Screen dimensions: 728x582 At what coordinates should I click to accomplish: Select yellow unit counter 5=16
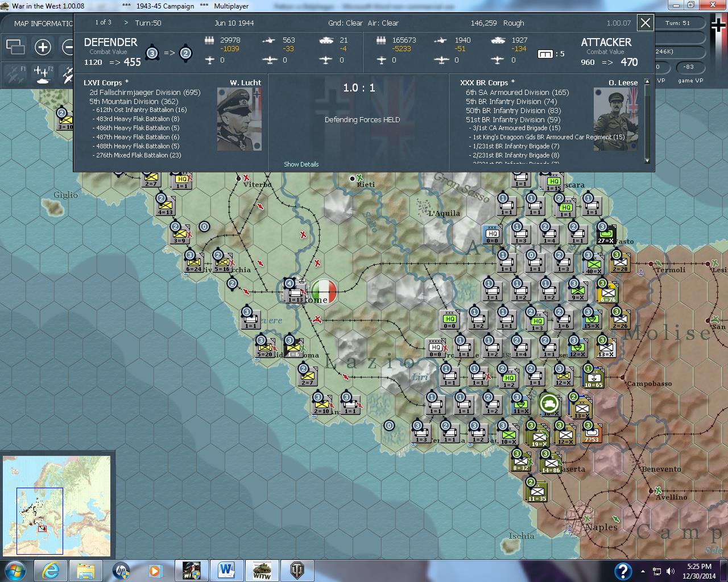(x=222, y=262)
